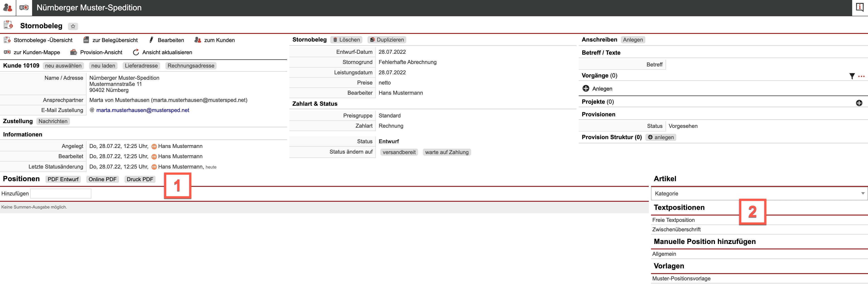The image size is (868, 286).
Task: Mark Stornobeleg as favorite with star
Action: [73, 26]
